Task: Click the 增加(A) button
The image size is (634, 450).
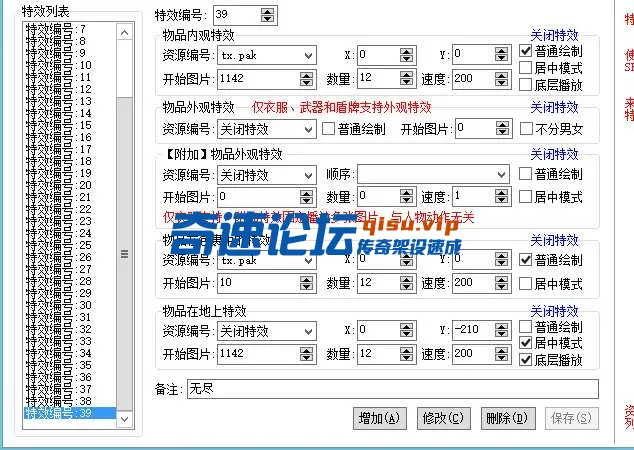Action: [379, 418]
